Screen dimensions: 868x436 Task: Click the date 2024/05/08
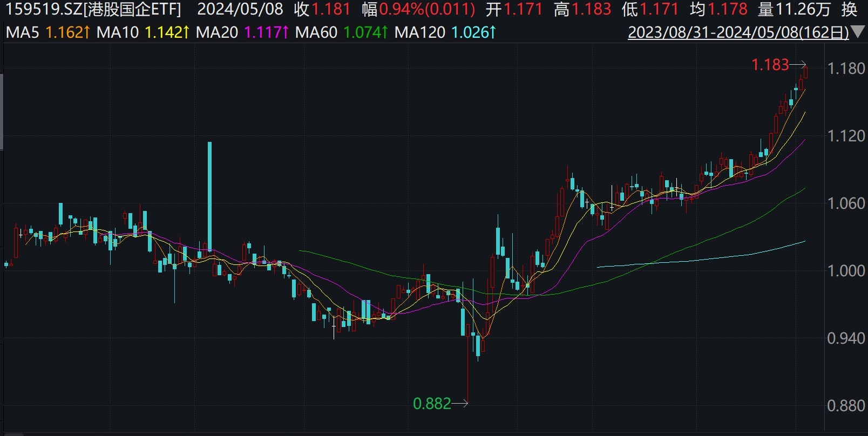pos(240,9)
